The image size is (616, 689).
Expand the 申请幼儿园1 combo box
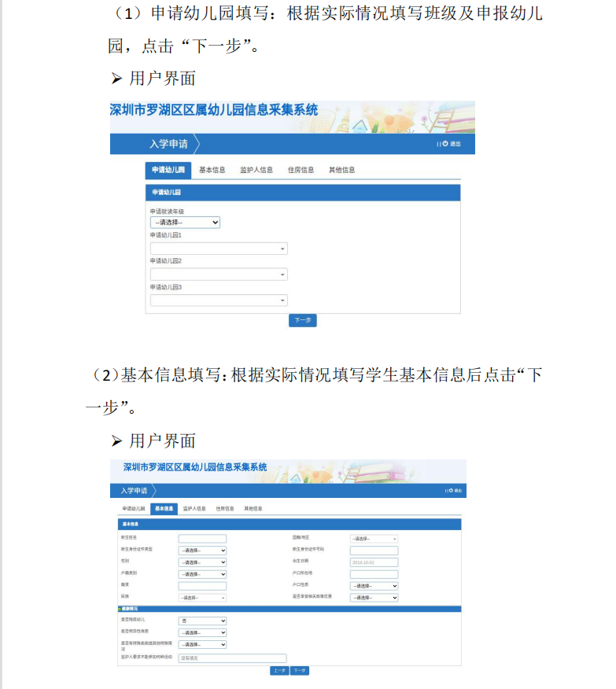coord(219,249)
